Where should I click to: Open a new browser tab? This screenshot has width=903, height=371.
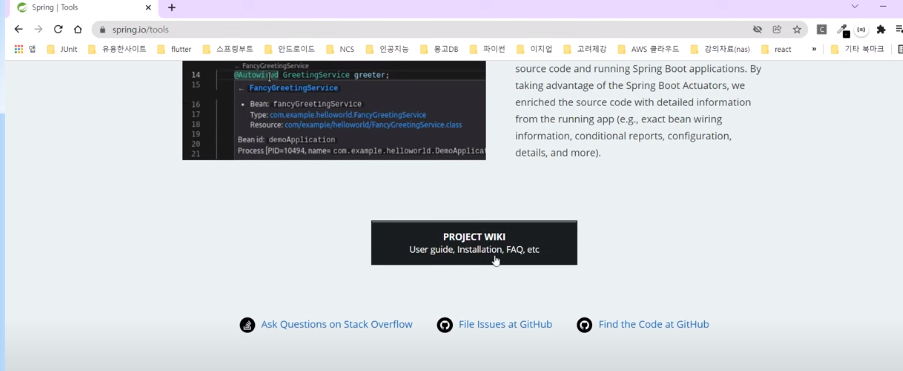point(172,7)
